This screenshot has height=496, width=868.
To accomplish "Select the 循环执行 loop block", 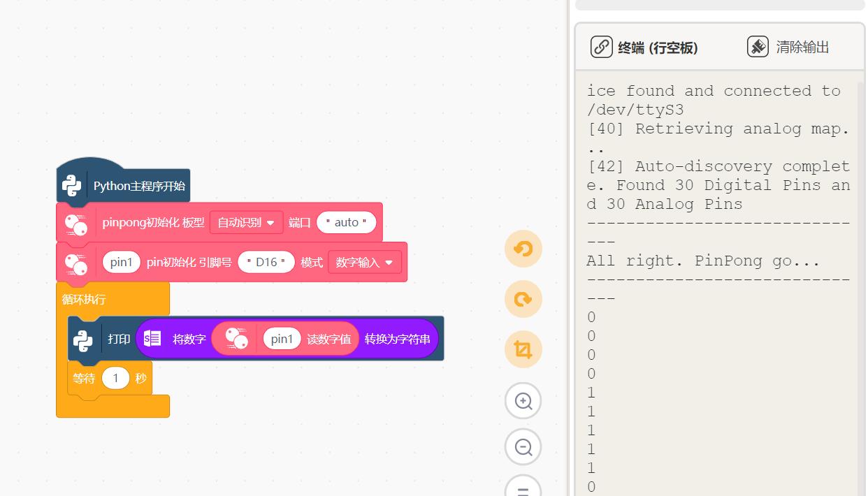I will [84, 299].
